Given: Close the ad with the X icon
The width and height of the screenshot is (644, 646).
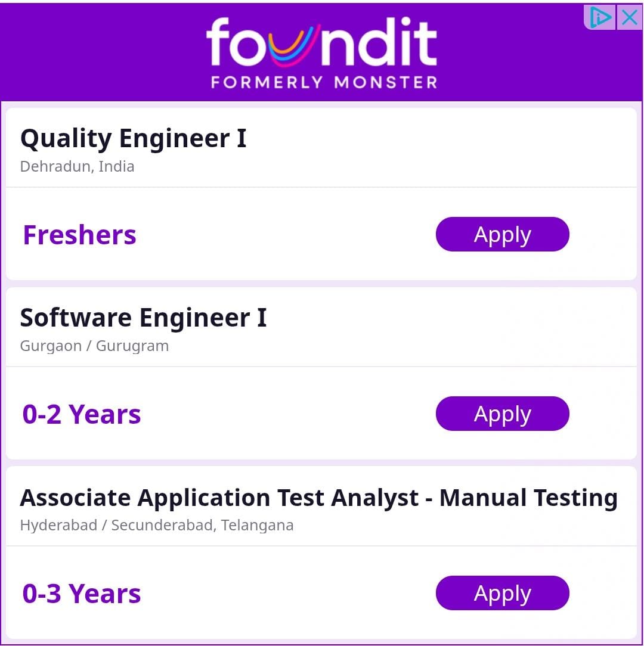Looking at the screenshot, I should [629, 17].
